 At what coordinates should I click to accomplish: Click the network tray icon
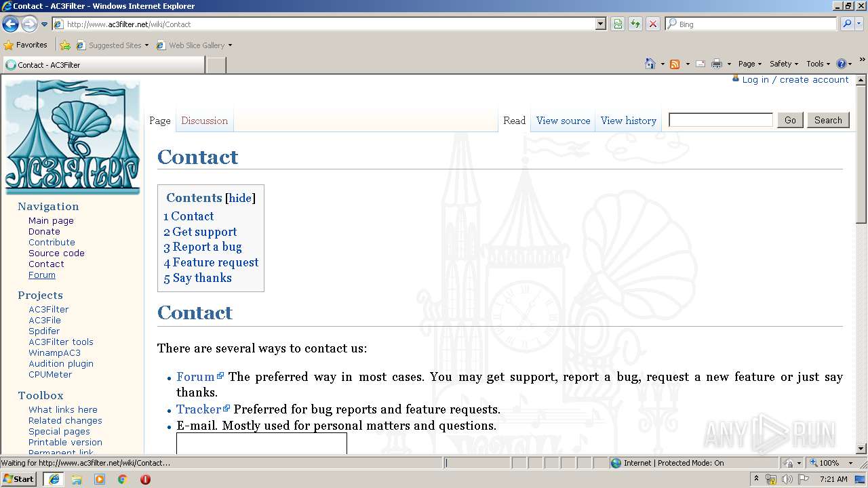pyautogui.click(x=771, y=479)
